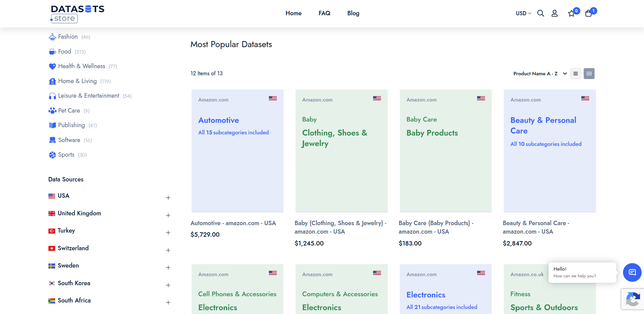
Task: Open the Beauty & Personal Care card
Action: coord(550,151)
